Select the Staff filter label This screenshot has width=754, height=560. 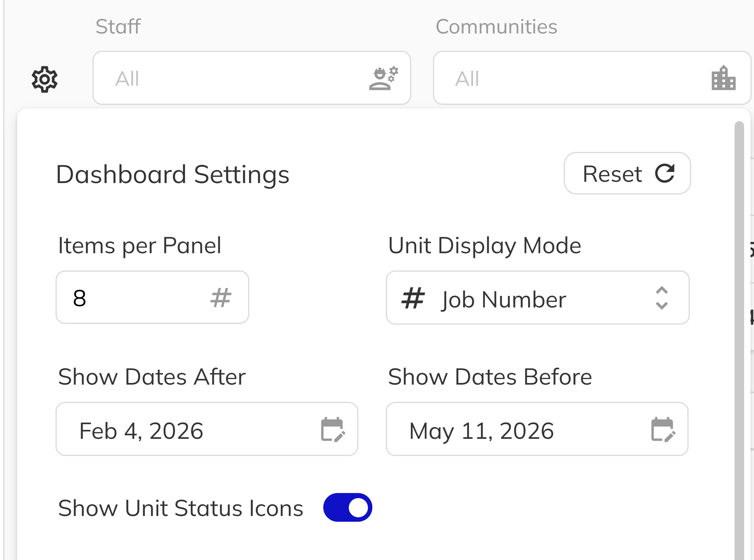coord(118,26)
